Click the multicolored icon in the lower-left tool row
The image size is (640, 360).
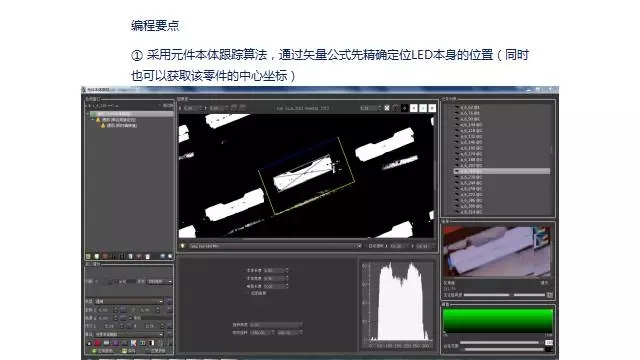(133, 343)
